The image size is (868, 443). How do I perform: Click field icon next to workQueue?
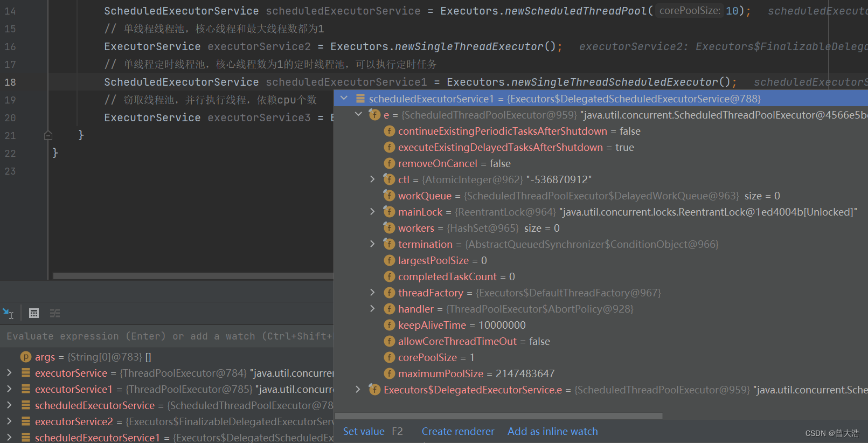click(x=389, y=196)
